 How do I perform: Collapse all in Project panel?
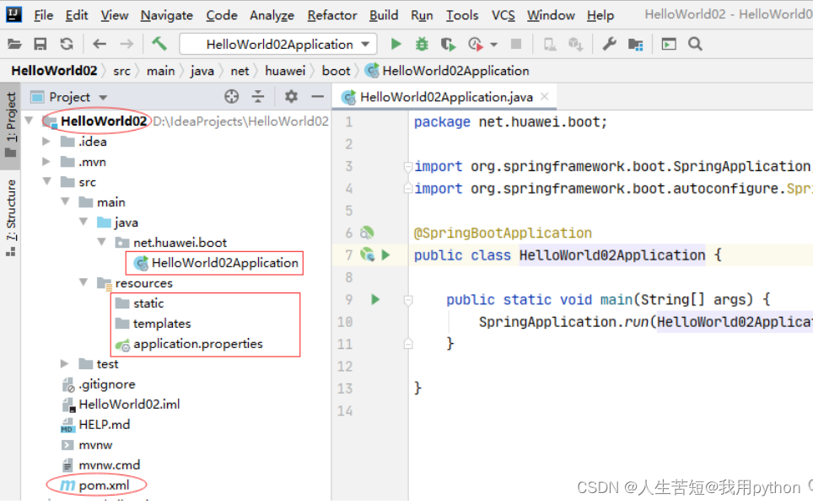(258, 96)
